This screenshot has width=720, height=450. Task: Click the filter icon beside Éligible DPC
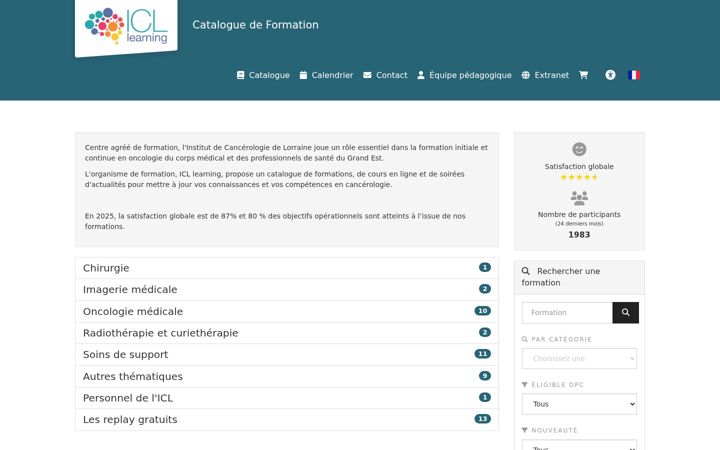[525, 385]
